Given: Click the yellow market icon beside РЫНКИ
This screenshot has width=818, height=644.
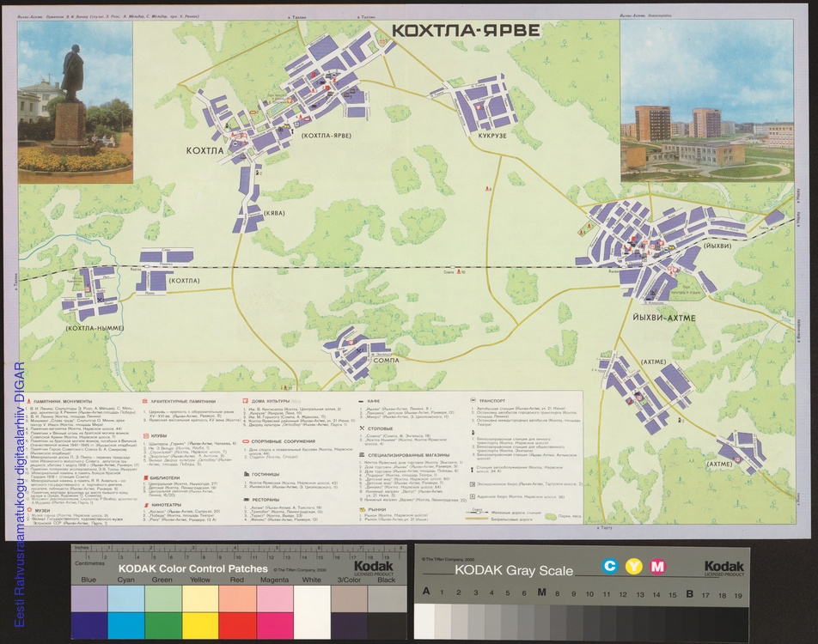Looking at the screenshot, I should [363, 509].
